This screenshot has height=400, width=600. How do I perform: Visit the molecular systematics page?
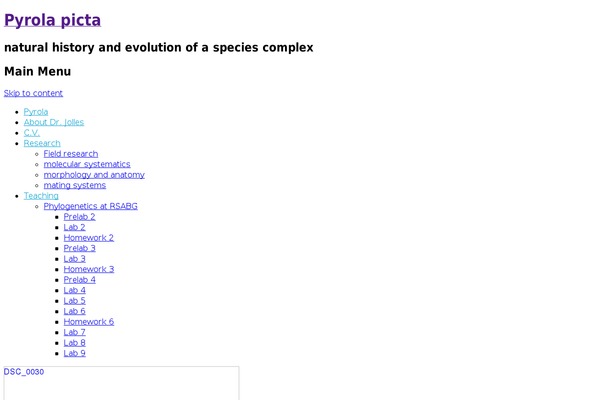coord(87,164)
